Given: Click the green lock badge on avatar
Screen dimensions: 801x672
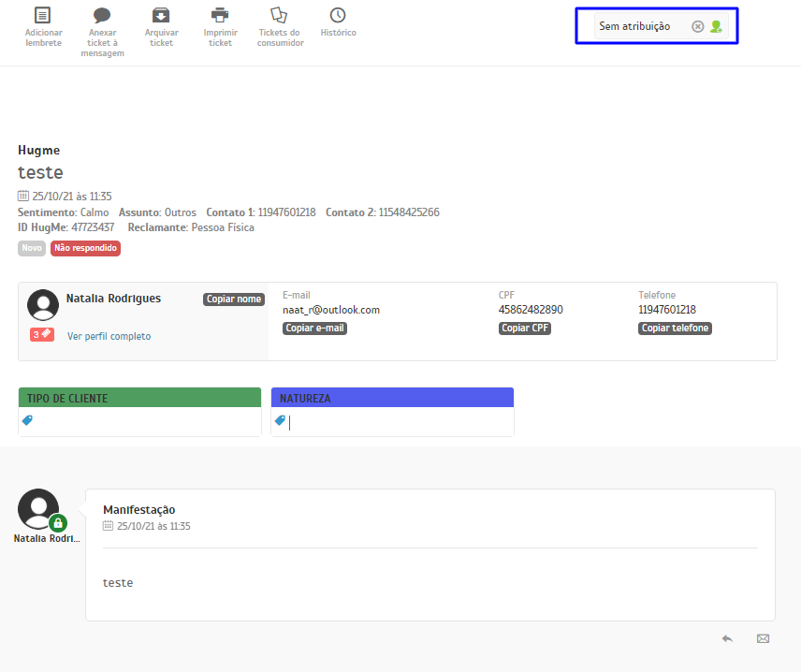Looking at the screenshot, I should pos(58,523).
